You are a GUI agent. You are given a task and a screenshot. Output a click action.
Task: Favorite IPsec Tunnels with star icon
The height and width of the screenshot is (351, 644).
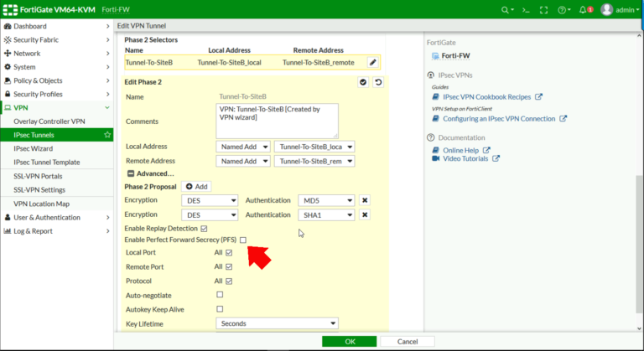[107, 135]
